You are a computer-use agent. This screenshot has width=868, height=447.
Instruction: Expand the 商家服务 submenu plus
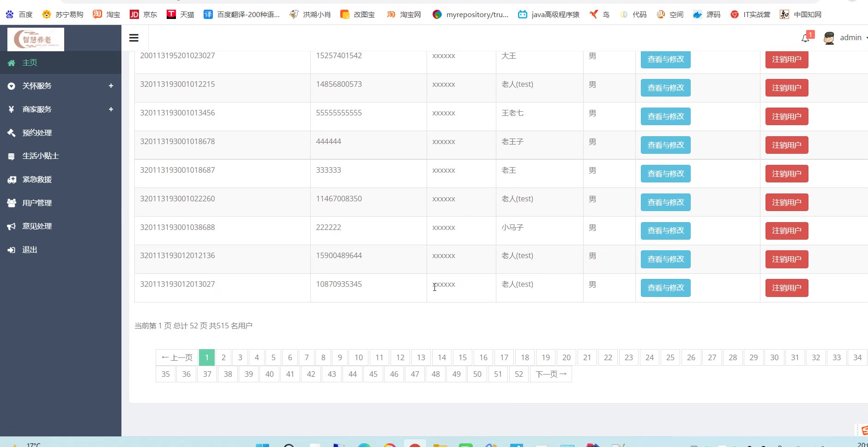(111, 109)
